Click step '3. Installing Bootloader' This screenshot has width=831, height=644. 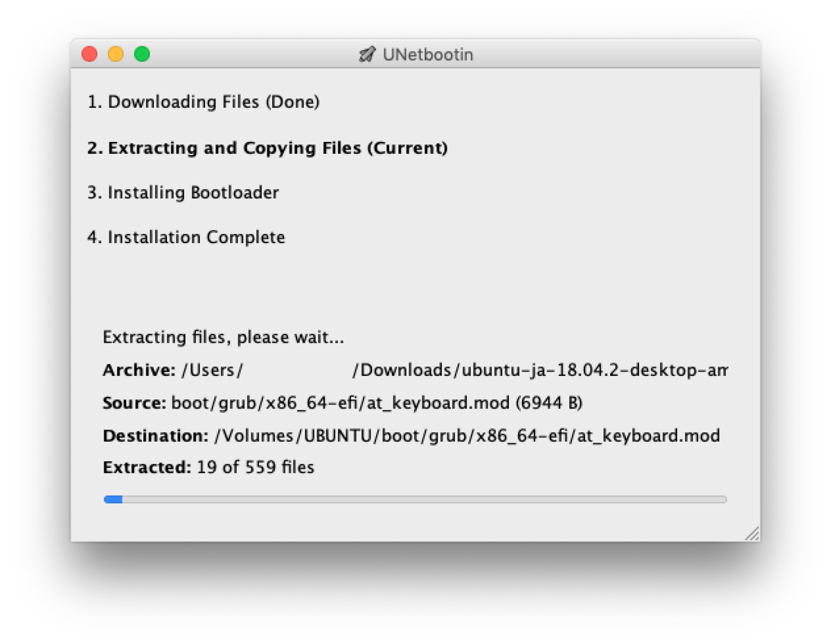pyautogui.click(x=183, y=193)
